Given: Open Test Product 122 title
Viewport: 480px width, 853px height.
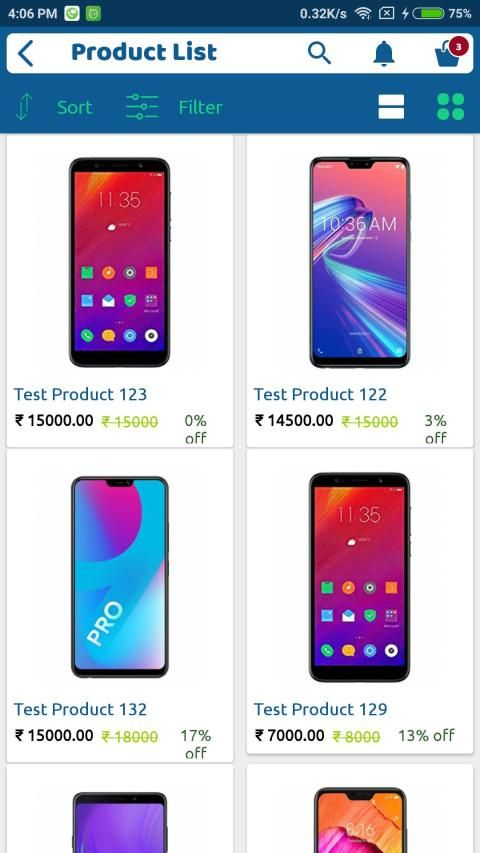Looking at the screenshot, I should point(320,394).
